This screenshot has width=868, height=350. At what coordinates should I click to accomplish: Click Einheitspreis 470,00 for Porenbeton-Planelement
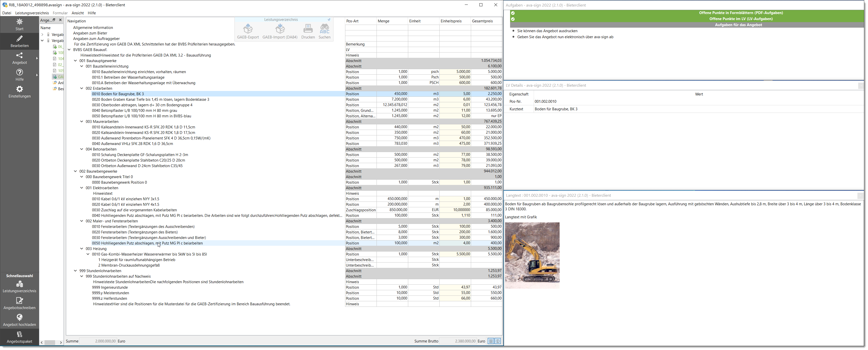pyautogui.click(x=455, y=138)
